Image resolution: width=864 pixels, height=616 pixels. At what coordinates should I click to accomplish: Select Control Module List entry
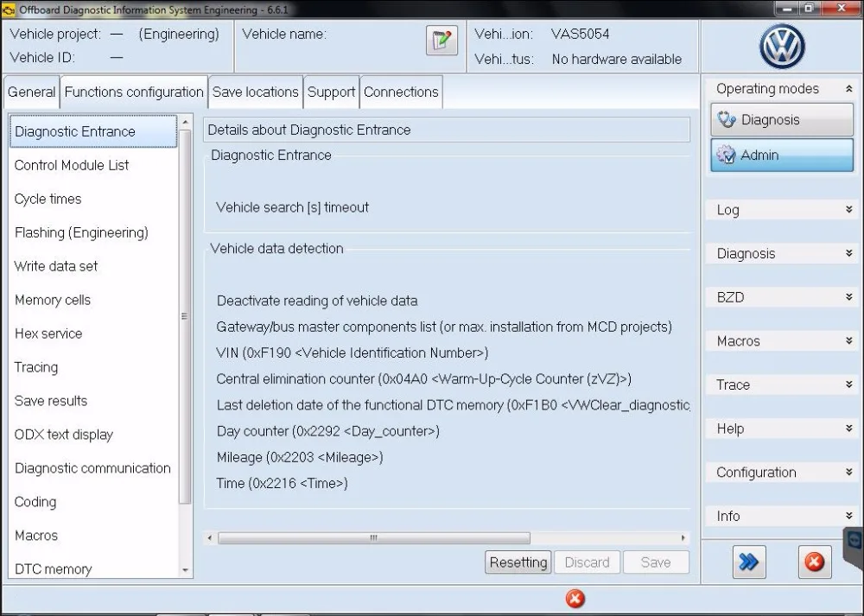[x=93, y=165]
